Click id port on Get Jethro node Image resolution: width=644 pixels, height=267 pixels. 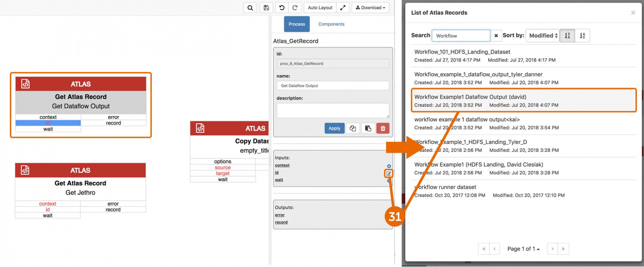(48, 209)
